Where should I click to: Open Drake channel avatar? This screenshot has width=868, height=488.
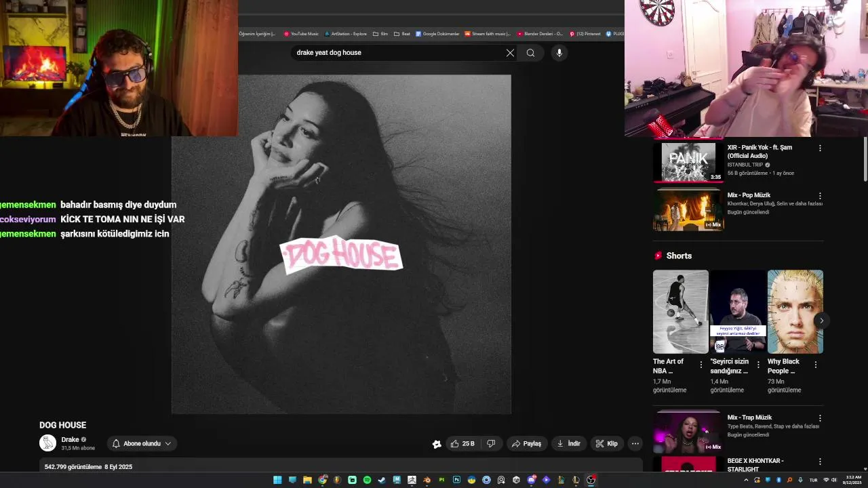48,443
